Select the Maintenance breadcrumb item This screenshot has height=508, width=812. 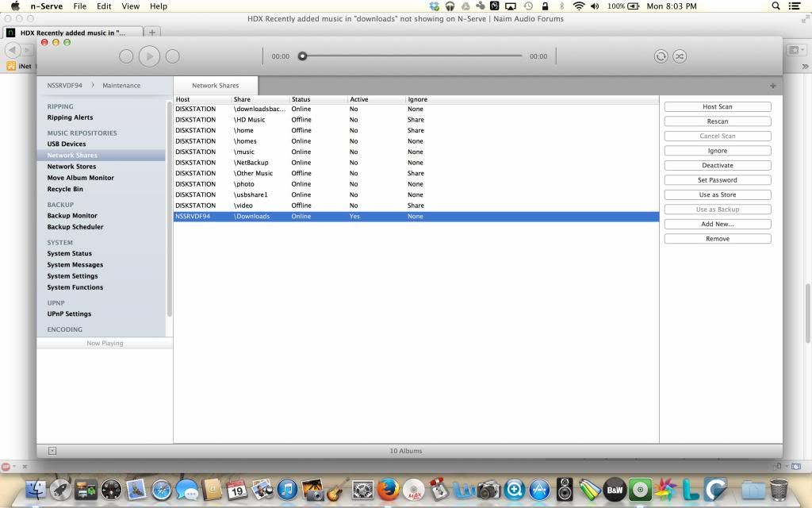(121, 86)
